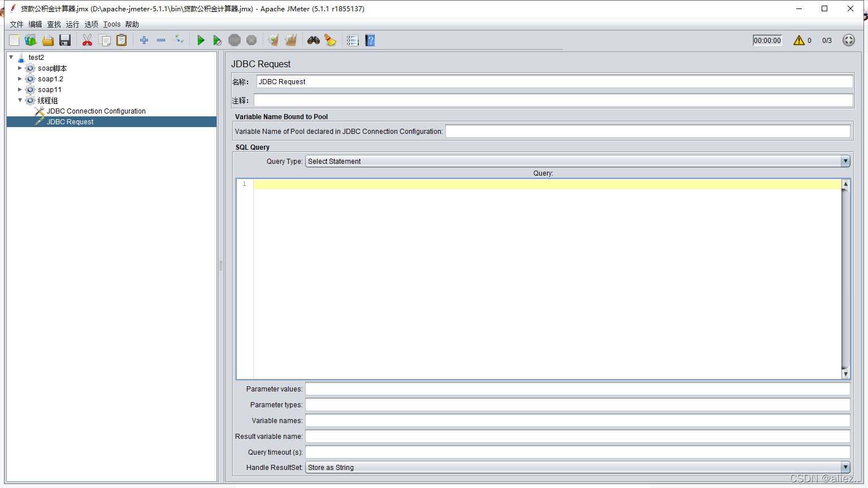Cut selected element scissors icon
This screenshot has width=868, height=488.
(x=87, y=40)
